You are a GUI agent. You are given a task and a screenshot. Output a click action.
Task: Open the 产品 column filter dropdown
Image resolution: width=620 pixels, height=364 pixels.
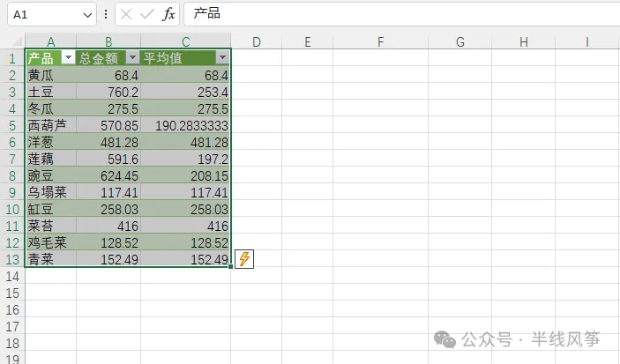[69, 57]
